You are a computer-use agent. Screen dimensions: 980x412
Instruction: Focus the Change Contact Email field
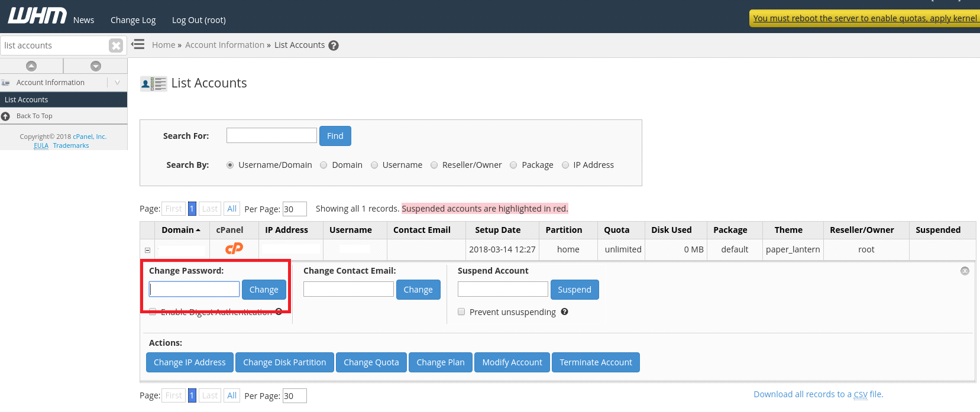point(348,289)
